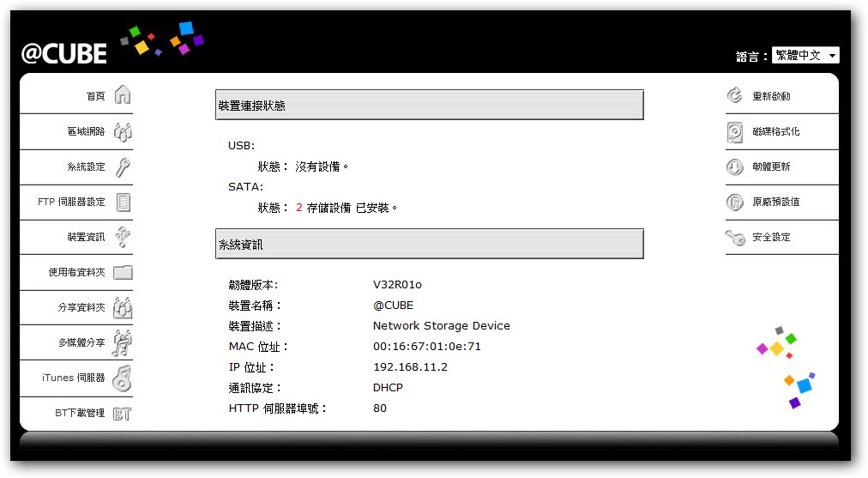The height and width of the screenshot is (478, 868).
Task: Open iTunes 伺服器 menu item
Action: tap(73, 378)
